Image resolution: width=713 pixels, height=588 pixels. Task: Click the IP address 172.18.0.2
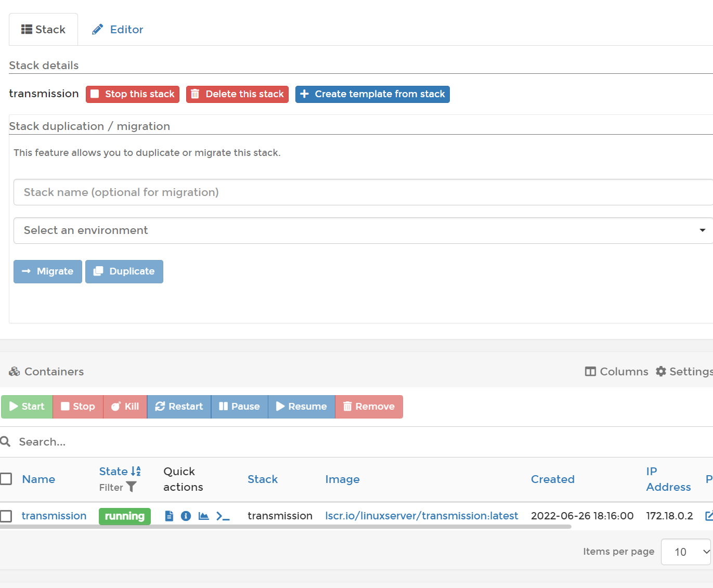pos(669,516)
